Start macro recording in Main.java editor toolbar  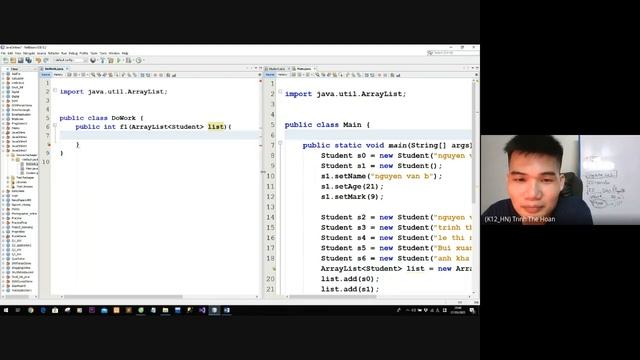pos(380,75)
